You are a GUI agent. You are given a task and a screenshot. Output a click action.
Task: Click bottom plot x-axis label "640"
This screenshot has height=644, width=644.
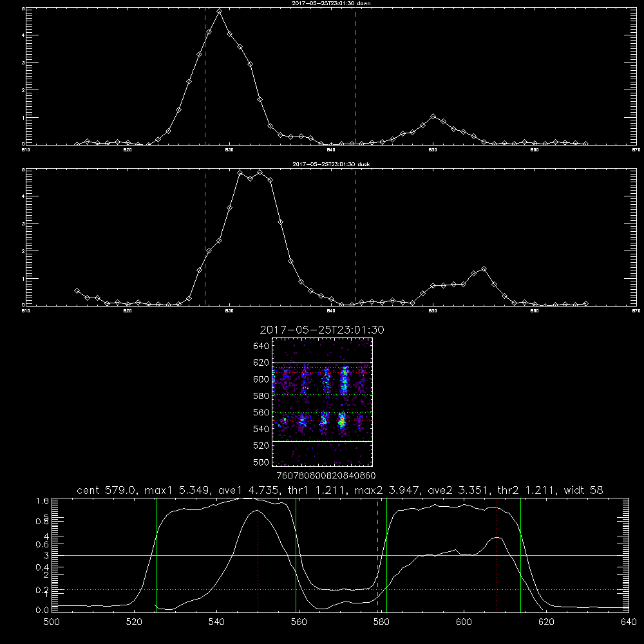click(629, 622)
